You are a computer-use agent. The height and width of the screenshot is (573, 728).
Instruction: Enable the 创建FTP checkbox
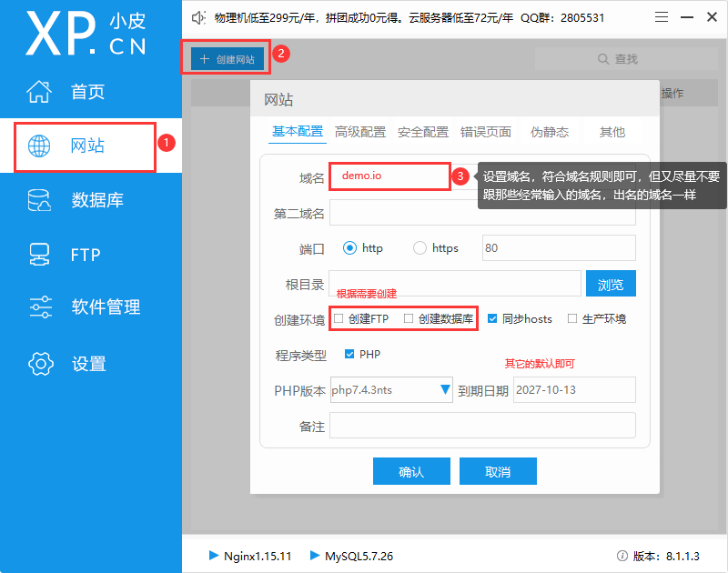[x=339, y=319]
